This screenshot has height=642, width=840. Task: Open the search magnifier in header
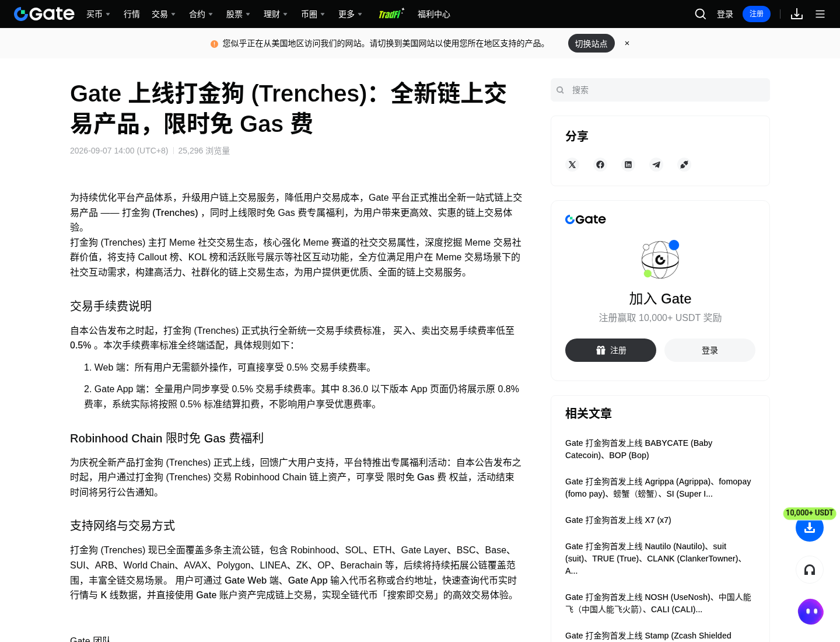(x=701, y=14)
